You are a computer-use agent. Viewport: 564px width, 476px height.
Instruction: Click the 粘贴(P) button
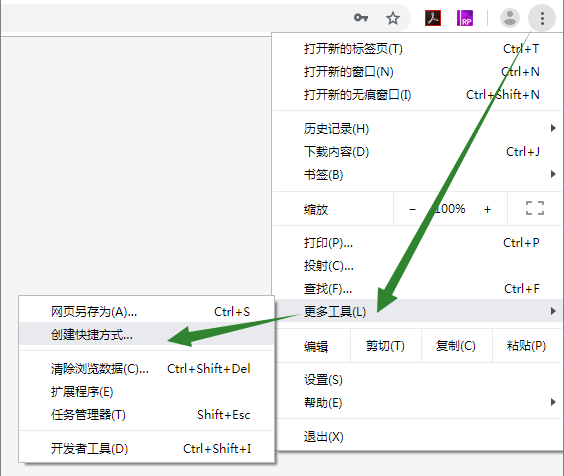[x=527, y=346]
